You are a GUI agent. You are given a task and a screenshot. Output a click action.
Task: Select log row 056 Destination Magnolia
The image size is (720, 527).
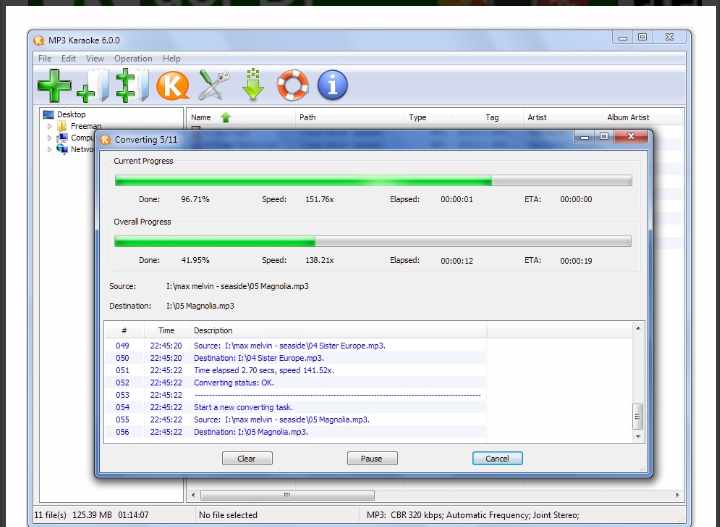coord(296,432)
